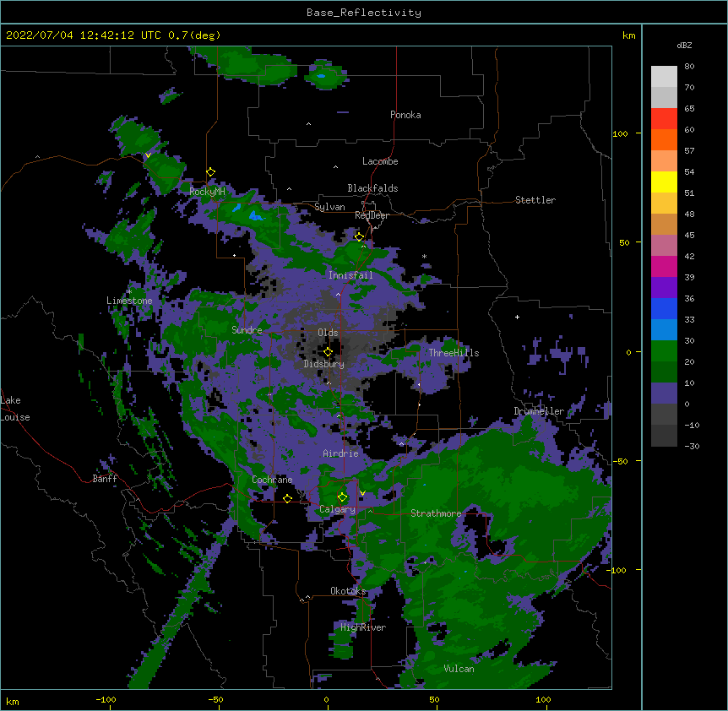Select the royal blue legend swatch
The height and width of the screenshot is (711, 728).
click(664, 308)
